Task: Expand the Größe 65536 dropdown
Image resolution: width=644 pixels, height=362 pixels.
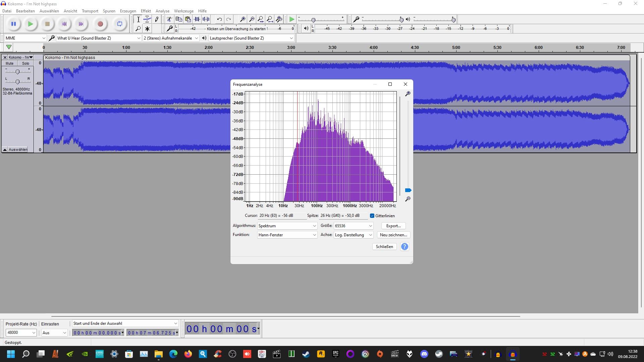Action: 353,226
